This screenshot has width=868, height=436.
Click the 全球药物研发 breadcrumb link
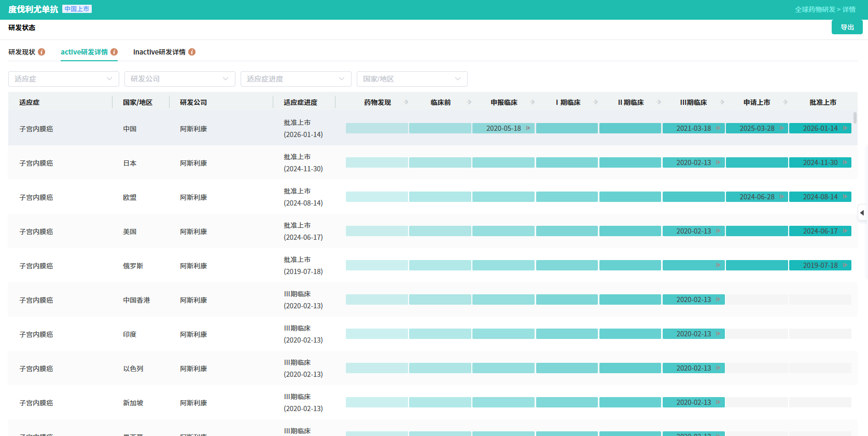click(x=815, y=9)
